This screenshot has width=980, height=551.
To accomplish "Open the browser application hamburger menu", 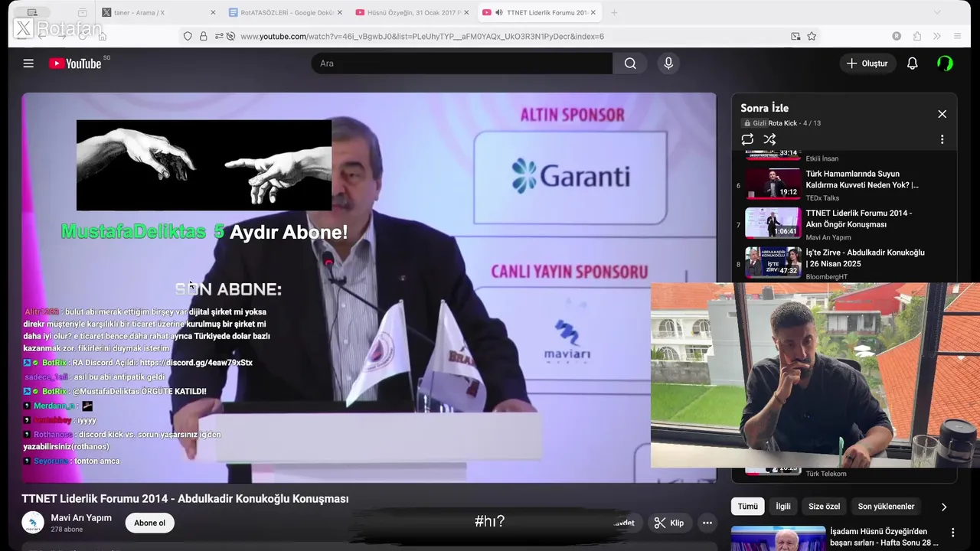I will pos(957,36).
